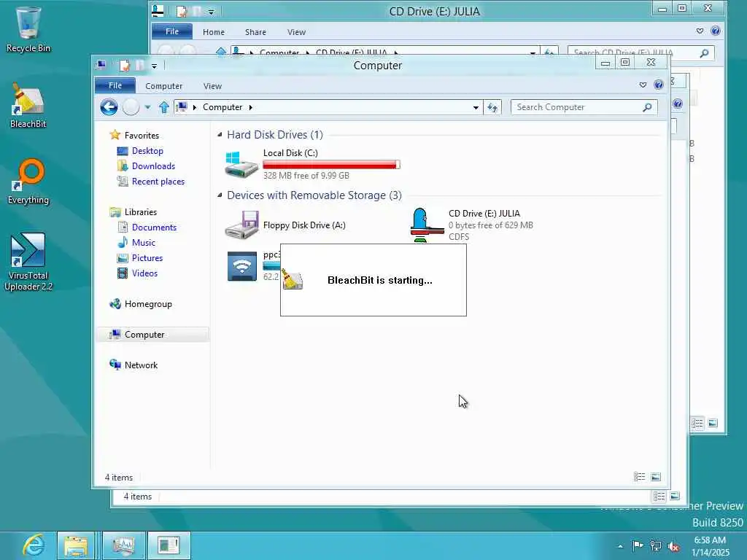The width and height of the screenshot is (747, 560).
Task: Open recent locations dropdown beside Forward button
Action: pyautogui.click(x=147, y=107)
